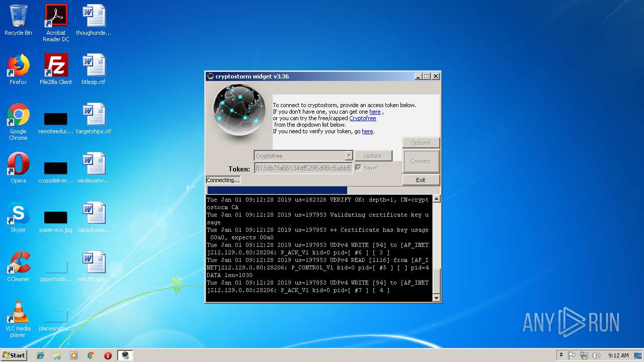This screenshot has width=644, height=362.
Task: Open the capacitymo... document
Action: coord(94,217)
